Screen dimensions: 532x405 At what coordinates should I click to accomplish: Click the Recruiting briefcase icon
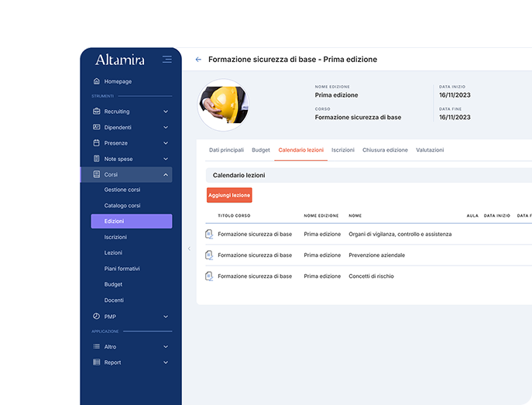coord(97,112)
